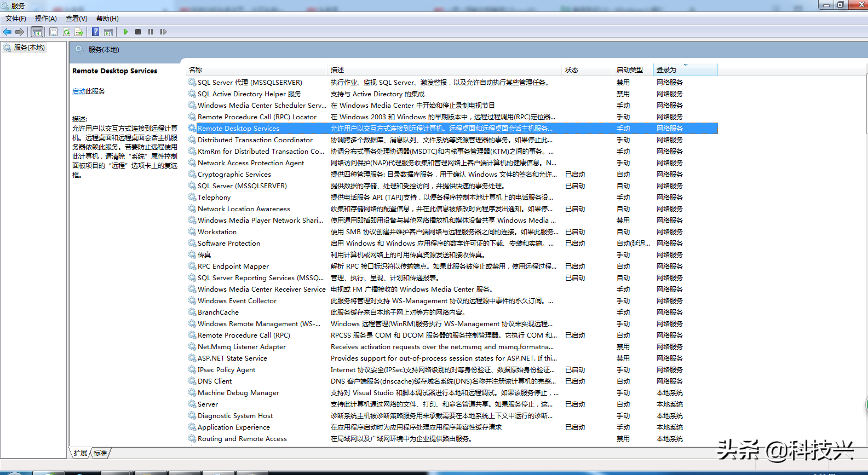
Task: Select Windows Event Collector service
Action: click(x=452, y=300)
